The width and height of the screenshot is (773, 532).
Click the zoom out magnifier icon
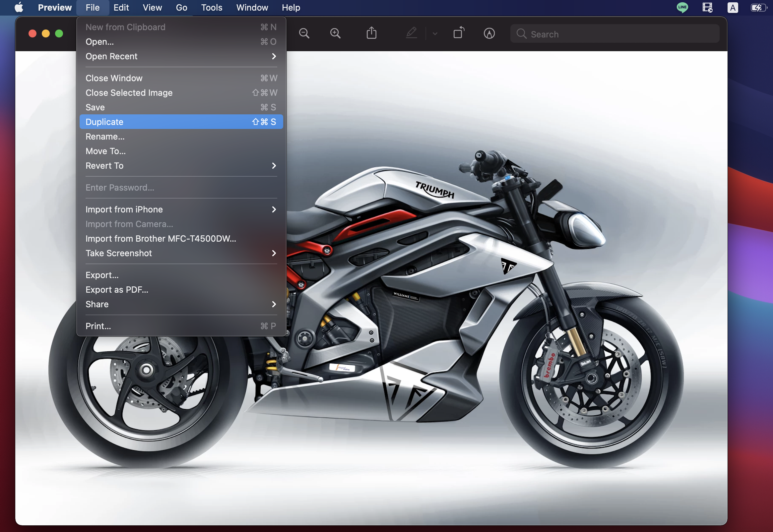(x=304, y=33)
